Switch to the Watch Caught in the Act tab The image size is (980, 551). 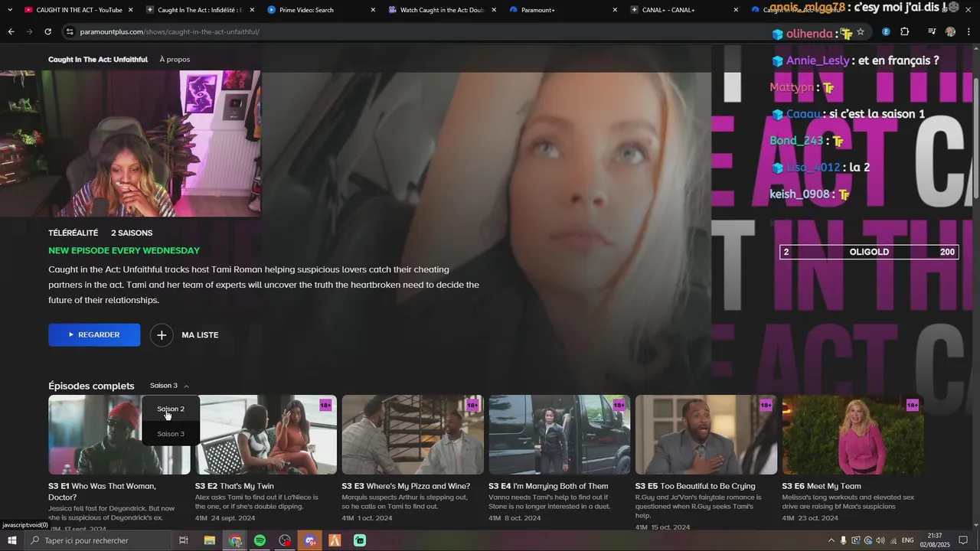(437, 10)
